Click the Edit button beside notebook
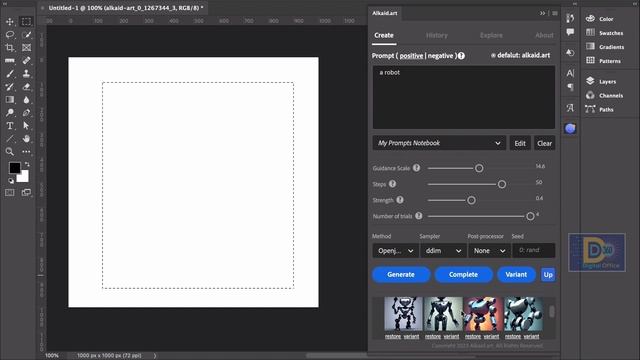The height and width of the screenshot is (360, 640). point(520,143)
